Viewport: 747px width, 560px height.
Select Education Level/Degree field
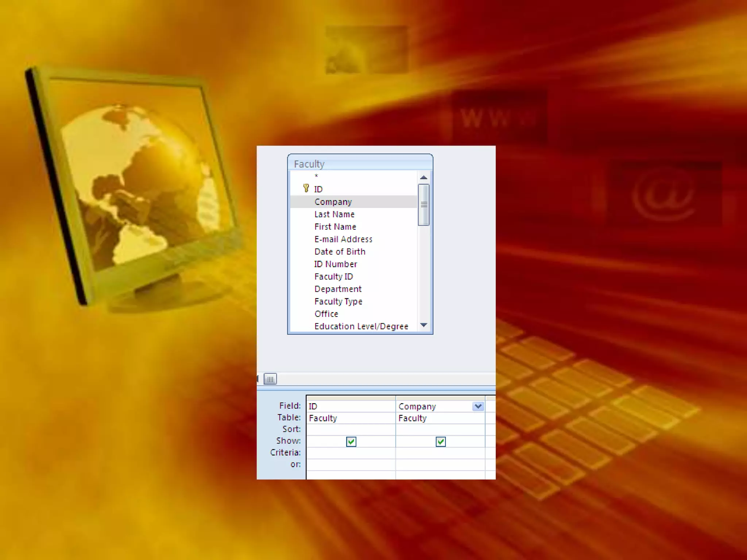(x=361, y=326)
